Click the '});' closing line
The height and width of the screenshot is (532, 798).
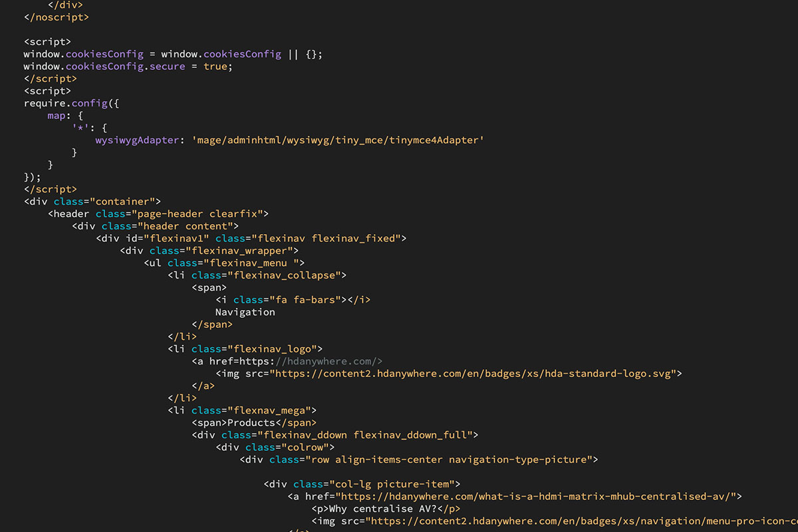coord(33,177)
